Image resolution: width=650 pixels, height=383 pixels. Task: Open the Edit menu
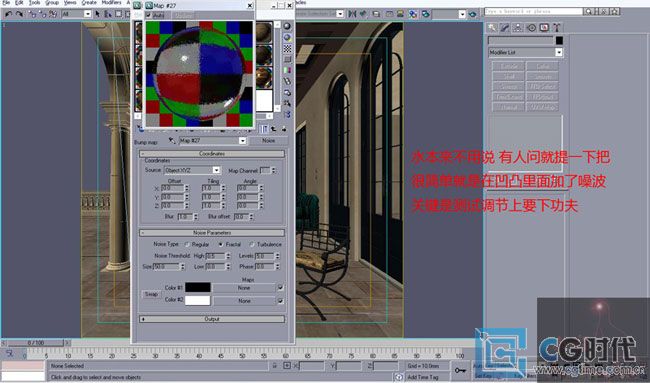pos(19,2)
